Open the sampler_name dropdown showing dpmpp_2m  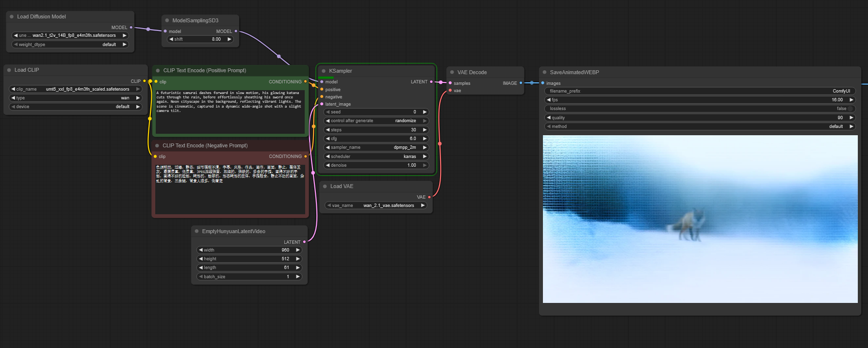click(376, 147)
